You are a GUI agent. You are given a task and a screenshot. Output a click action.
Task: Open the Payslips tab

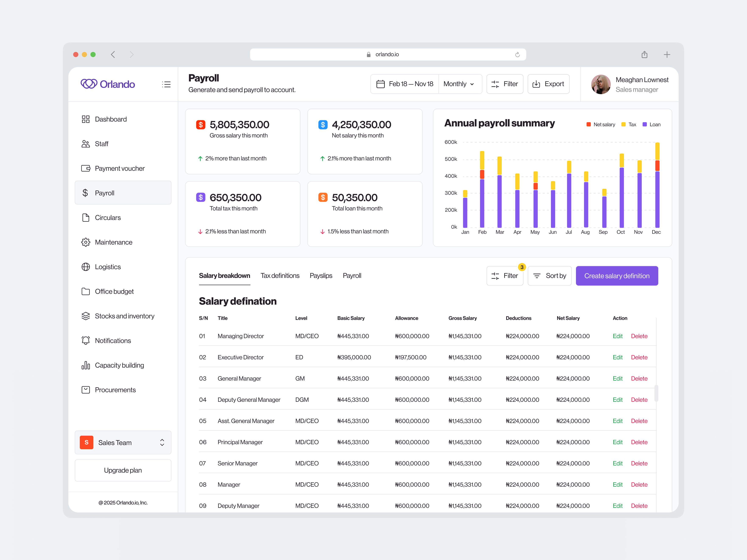pos(321,276)
